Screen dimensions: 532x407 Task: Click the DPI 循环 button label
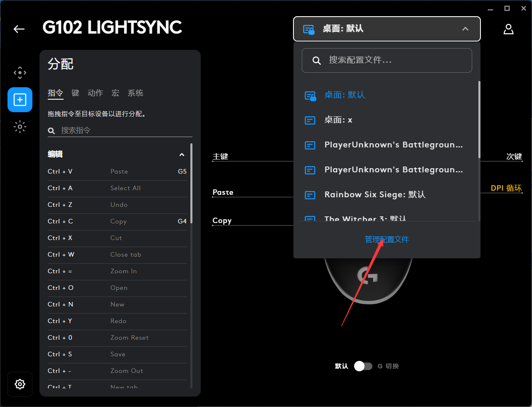tap(506, 188)
